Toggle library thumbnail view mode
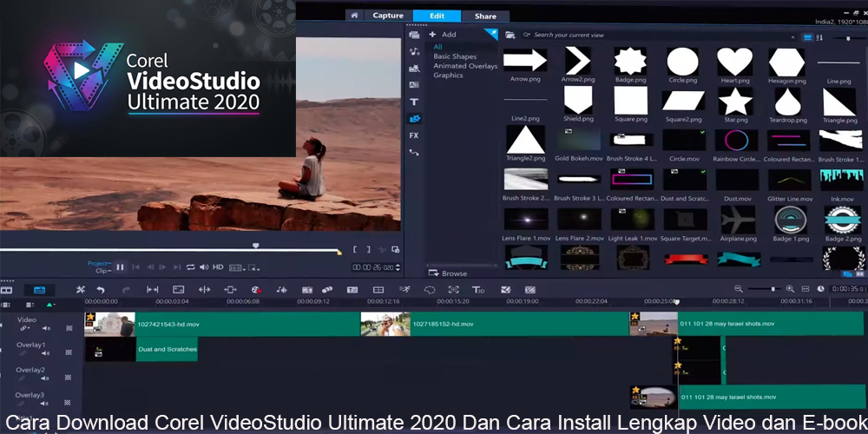 point(807,37)
